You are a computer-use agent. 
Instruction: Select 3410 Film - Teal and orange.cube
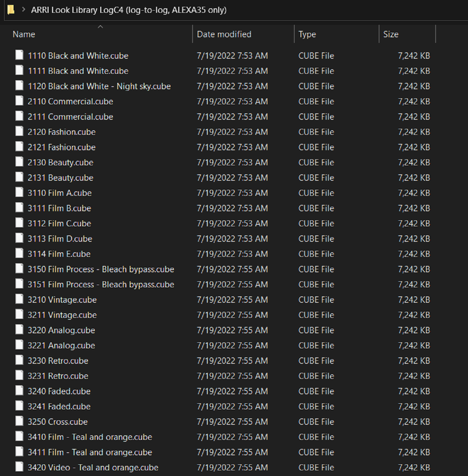point(90,437)
